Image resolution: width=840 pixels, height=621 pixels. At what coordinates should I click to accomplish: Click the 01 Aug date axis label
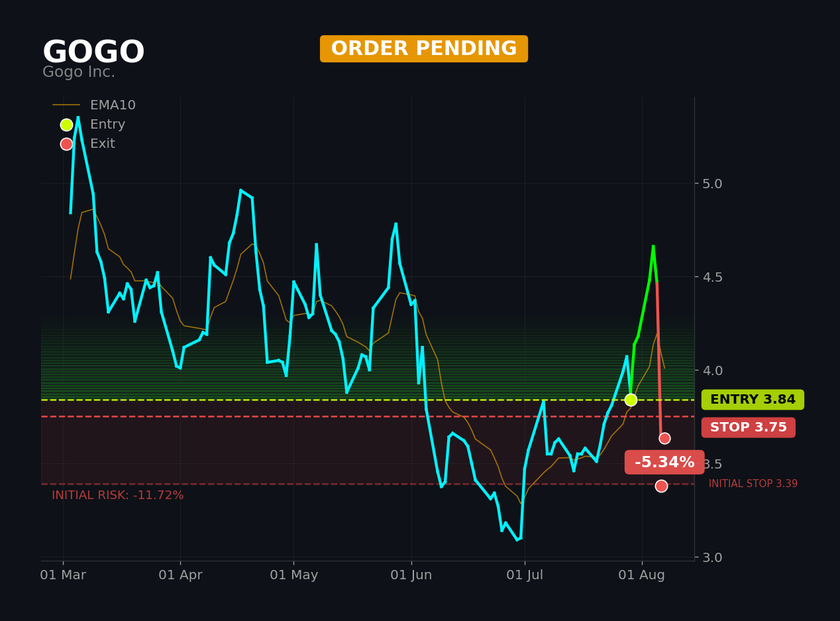(x=642, y=575)
